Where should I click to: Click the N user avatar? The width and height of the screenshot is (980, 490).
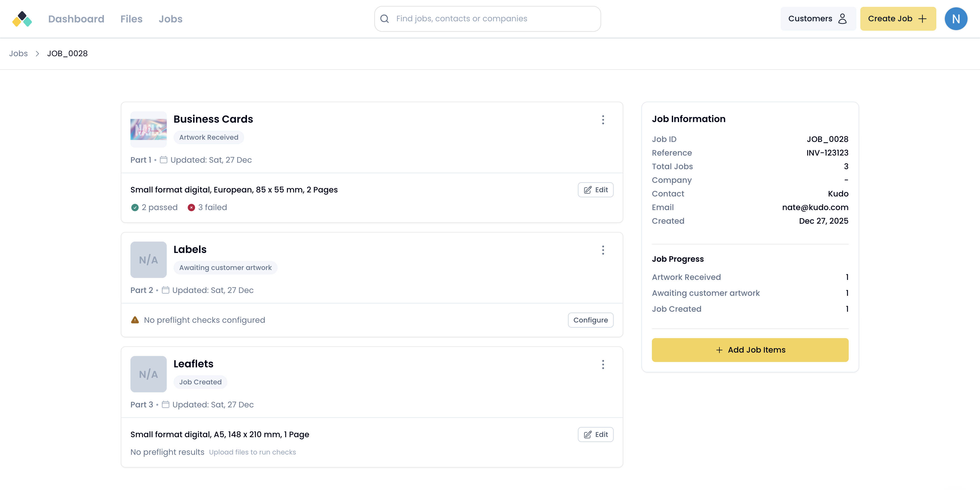click(x=955, y=19)
